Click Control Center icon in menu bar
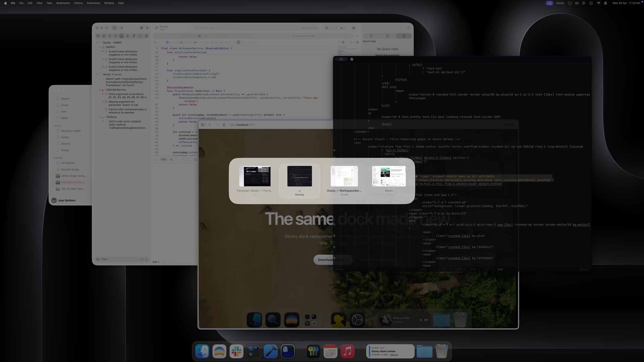Image resolution: width=644 pixels, height=362 pixels. click(x=606, y=3)
